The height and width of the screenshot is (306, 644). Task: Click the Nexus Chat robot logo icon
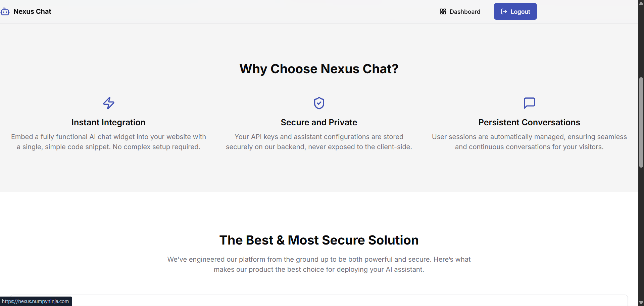(x=5, y=12)
